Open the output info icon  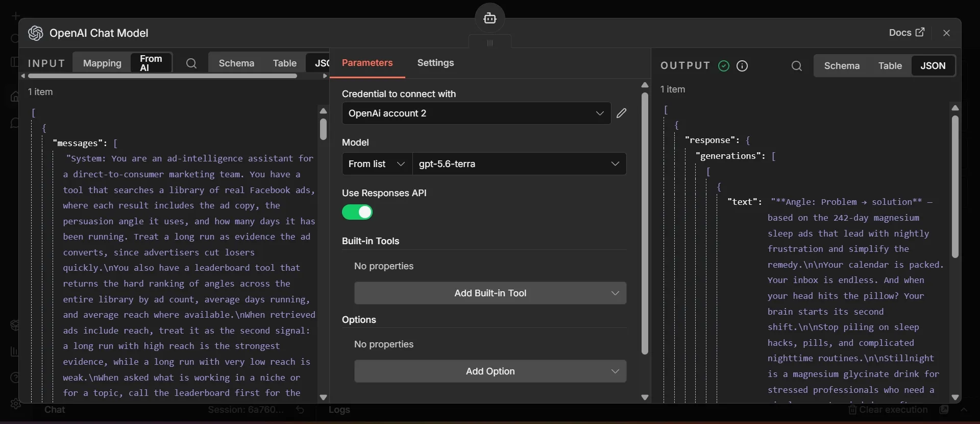pos(743,66)
